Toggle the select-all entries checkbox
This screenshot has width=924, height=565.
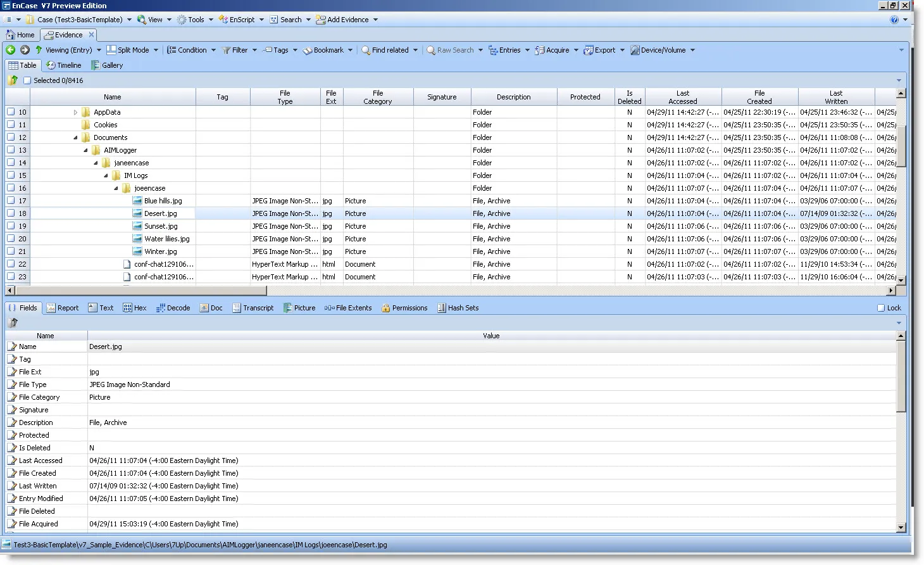tap(27, 80)
